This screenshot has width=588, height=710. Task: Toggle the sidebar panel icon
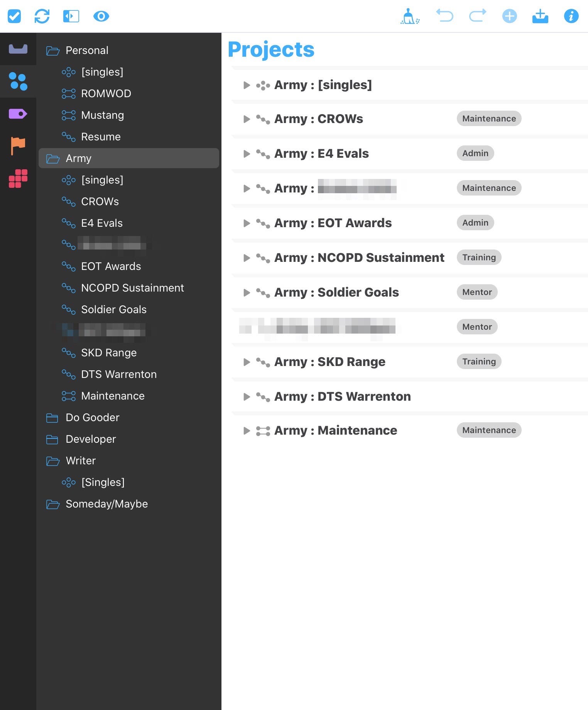(x=71, y=16)
